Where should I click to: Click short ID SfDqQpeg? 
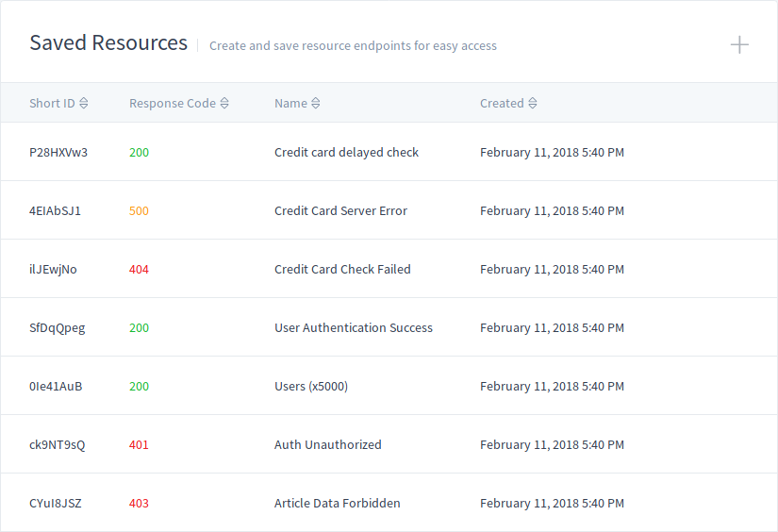click(x=58, y=328)
